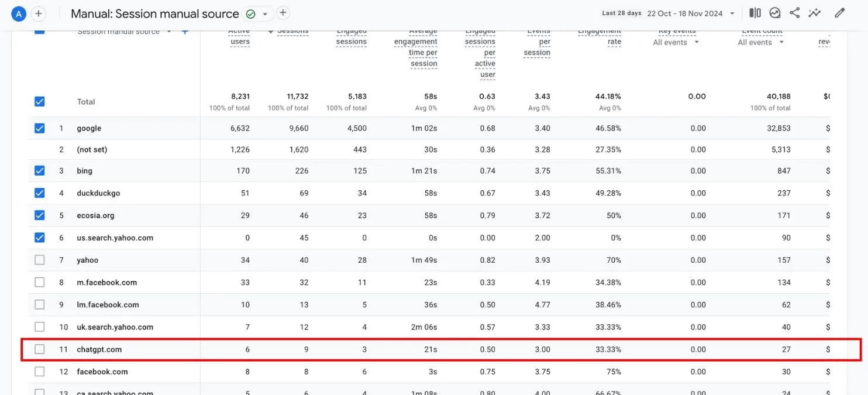Click the Total active users value 8,231
The height and width of the screenshot is (395, 868).
coord(240,96)
